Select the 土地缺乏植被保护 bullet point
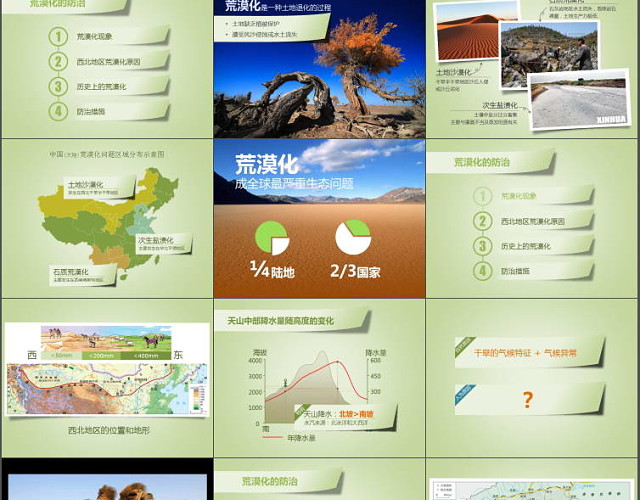Image resolution: width=640 pixels, height=500 pixels. [x=256, y=24]
